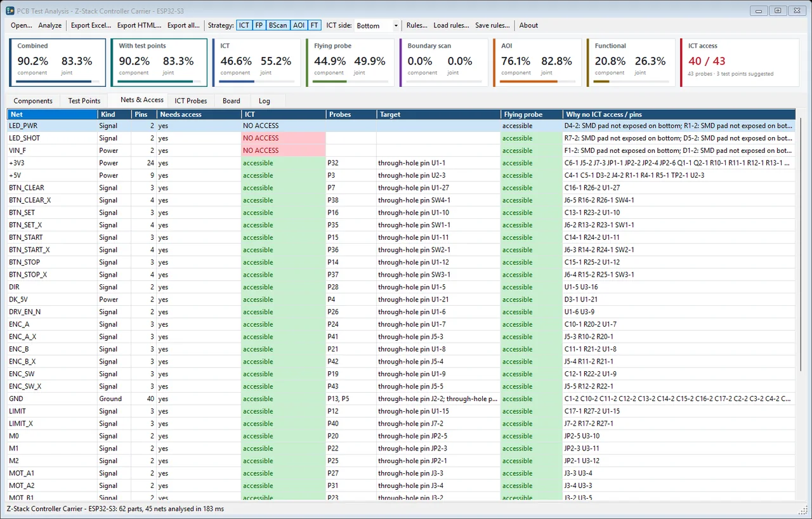This screenshot has height=519, width=812.
Task: Switch to the Components tab
Action: click(x=33, y=101)
